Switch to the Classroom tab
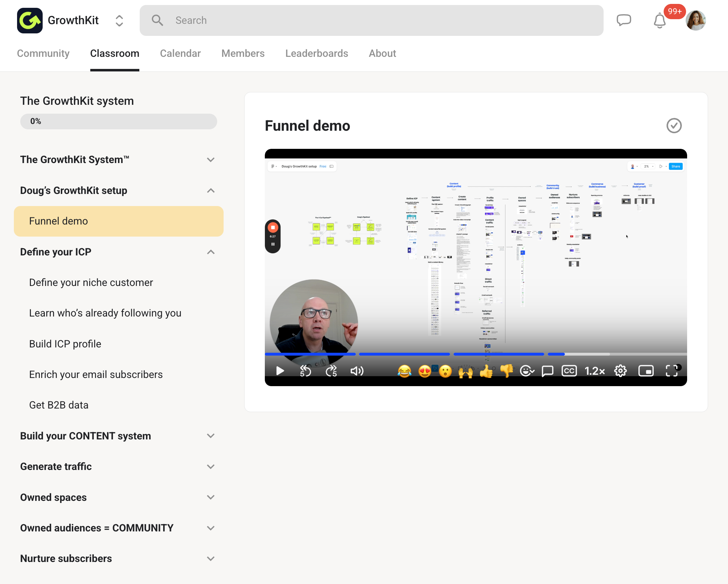Image resolution: width=728 pixels, height=584 pixels. click(x=115, y=53)
